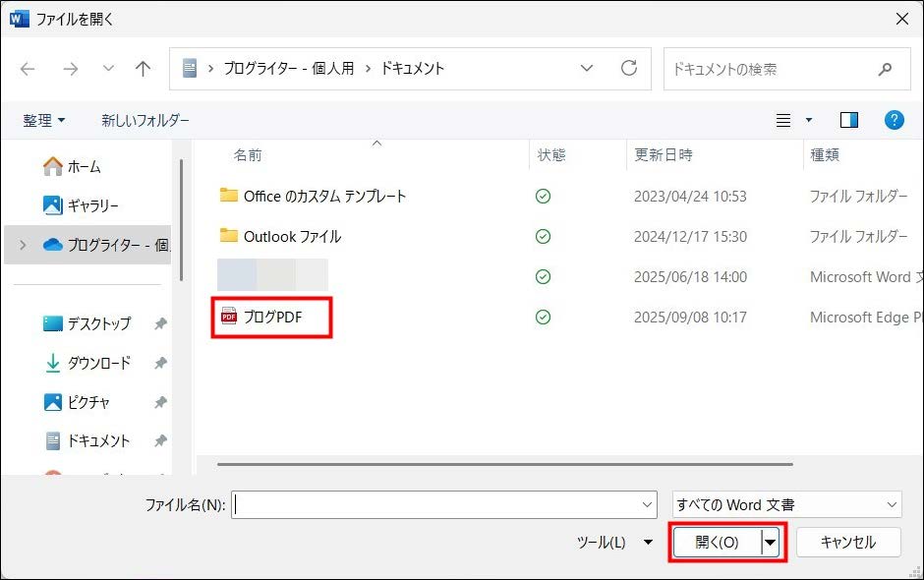924x580 pixels.
Task: Open the 整理 dropdown menu
Action: [44, 120]
